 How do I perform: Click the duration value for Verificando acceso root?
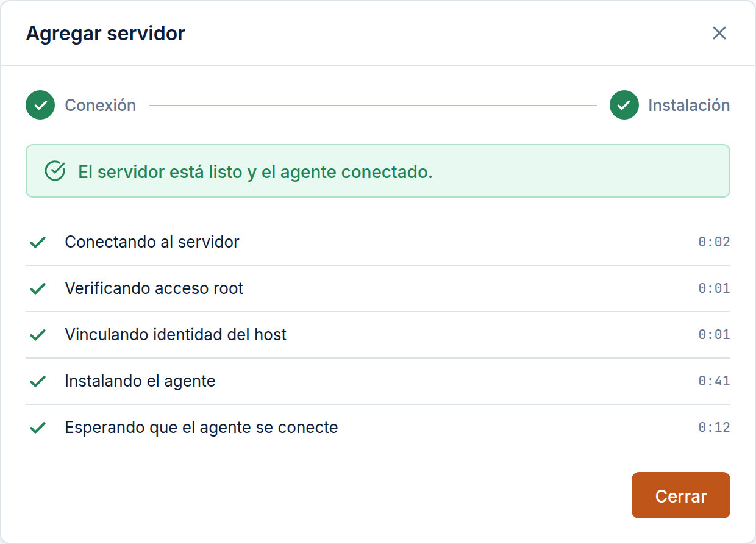coord(714,288)
